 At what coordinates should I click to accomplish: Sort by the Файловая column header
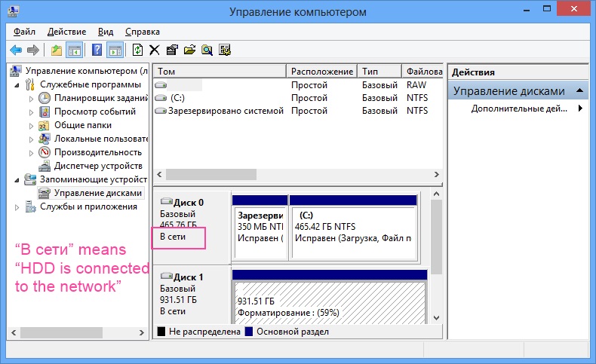coord(422,72)
